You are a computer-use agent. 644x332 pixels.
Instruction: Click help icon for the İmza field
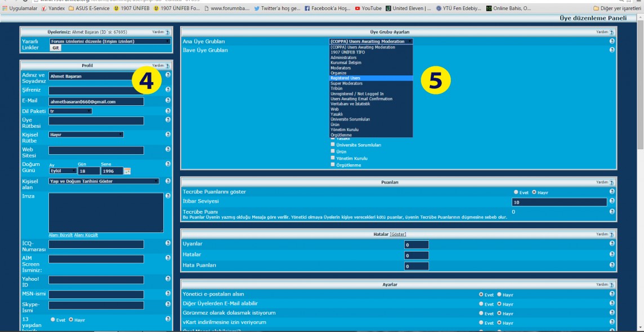[168, 196]
